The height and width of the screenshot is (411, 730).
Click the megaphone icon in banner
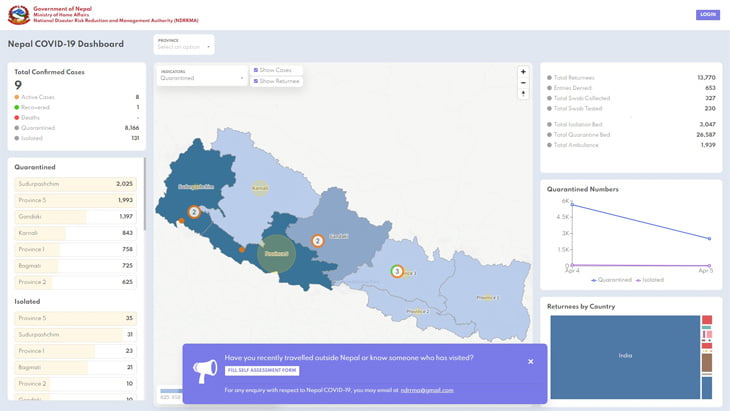[204, 372]
